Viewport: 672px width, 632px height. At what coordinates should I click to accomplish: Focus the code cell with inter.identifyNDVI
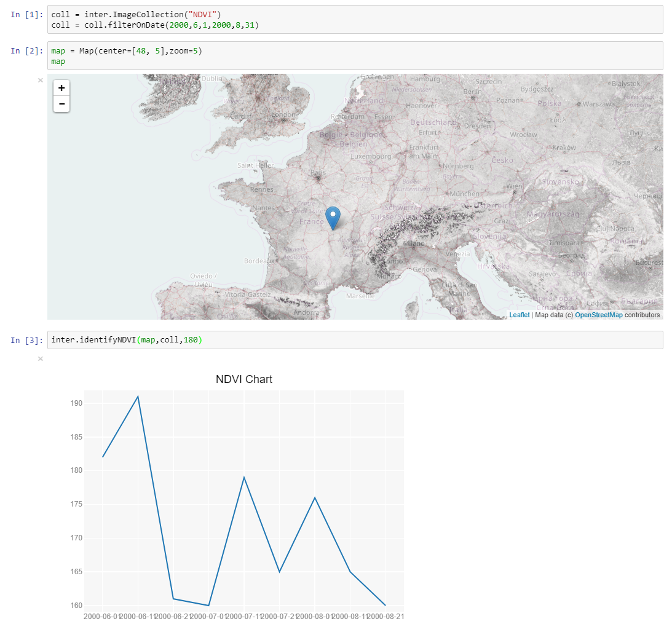click(x=355, y=340)
